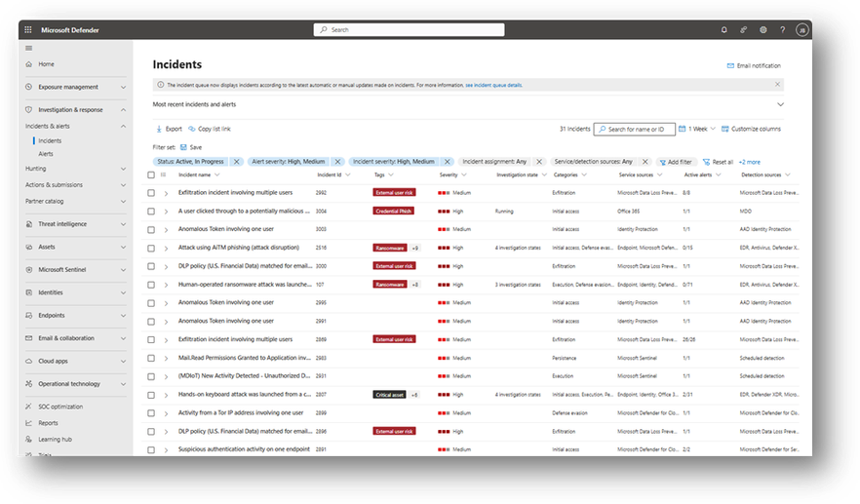Image resolution: width=860 pixels, height=504 pixels.
Task: Open the Severity column sort dropdown
Action: pyautogui.click(x=464, y=174)
